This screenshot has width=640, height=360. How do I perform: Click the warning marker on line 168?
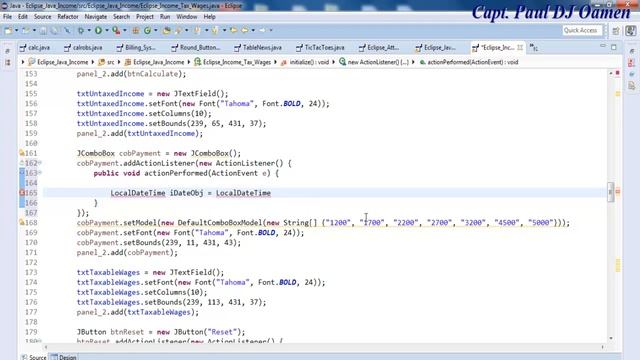coord(22,222)
